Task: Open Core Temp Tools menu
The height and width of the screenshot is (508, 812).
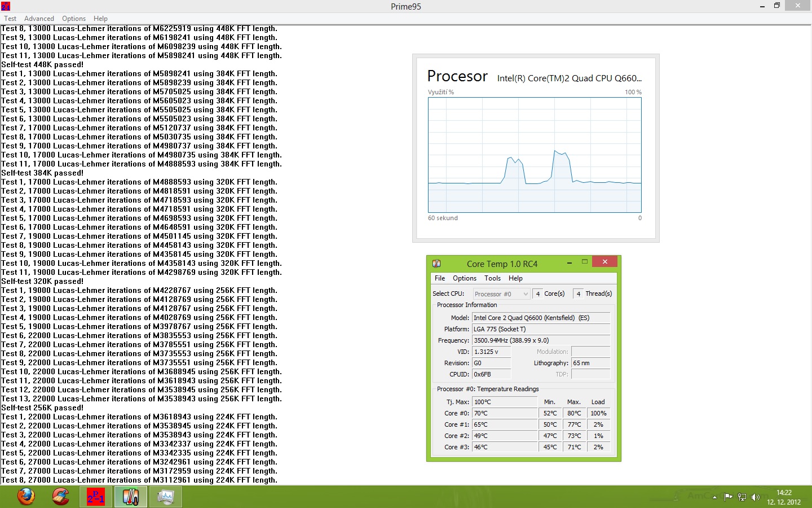Action: pos(492,278)
